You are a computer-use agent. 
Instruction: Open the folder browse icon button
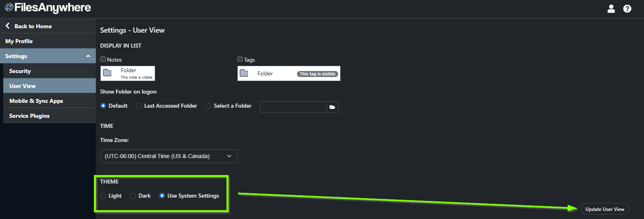point(332,107)
